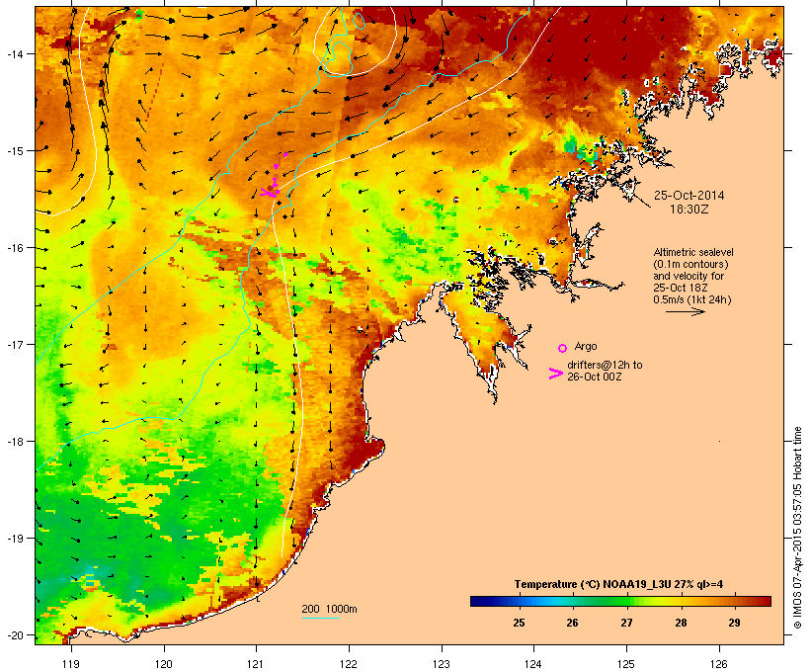Click the longitude axis label 123

[442, 664]
